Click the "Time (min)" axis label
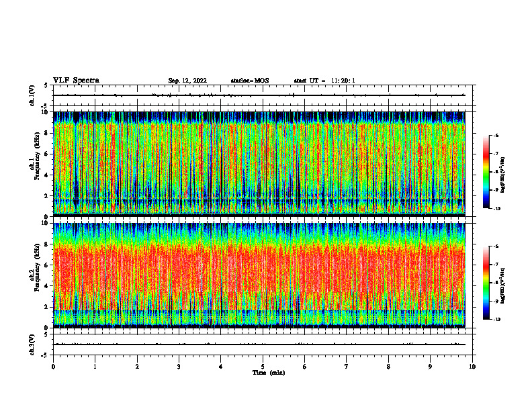 click(269, 373)
